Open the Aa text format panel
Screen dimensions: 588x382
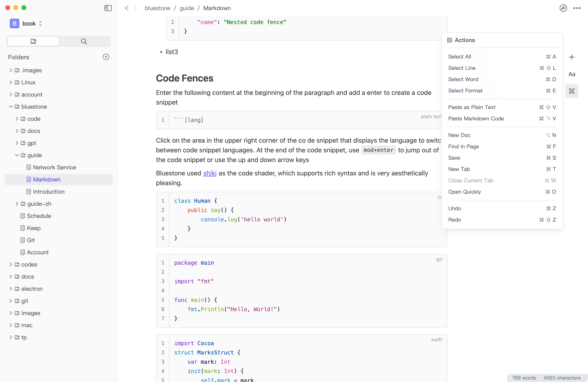point(572,74)
